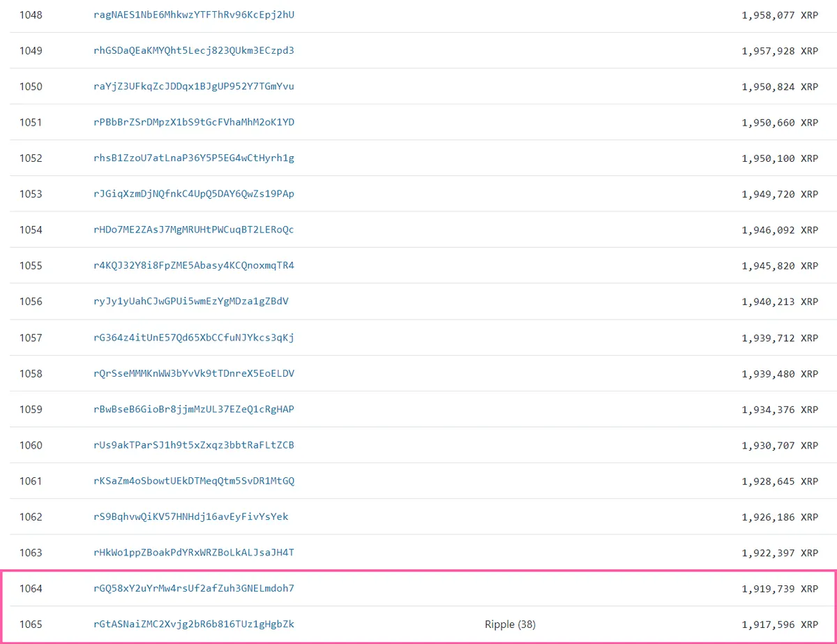Click balance 1,939,480 XRP
This screenshot has height=644, width=837.
pyautogui.click(x=780, y=373)
